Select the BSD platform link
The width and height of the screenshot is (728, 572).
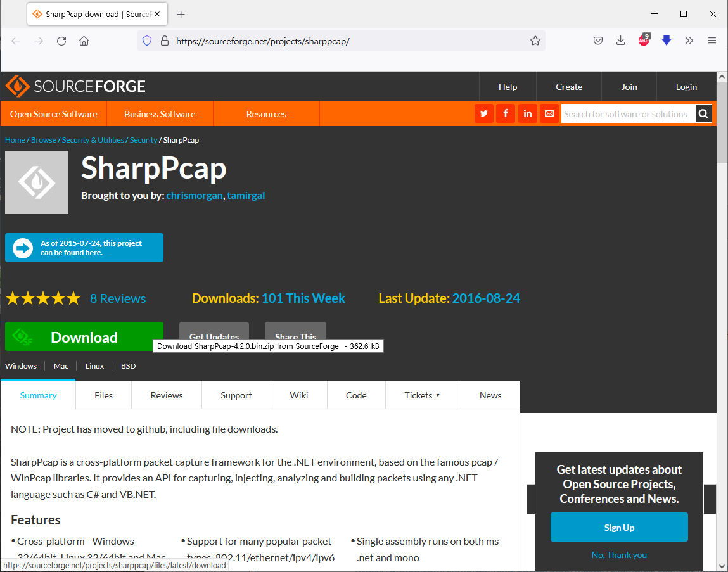(128, 366)
